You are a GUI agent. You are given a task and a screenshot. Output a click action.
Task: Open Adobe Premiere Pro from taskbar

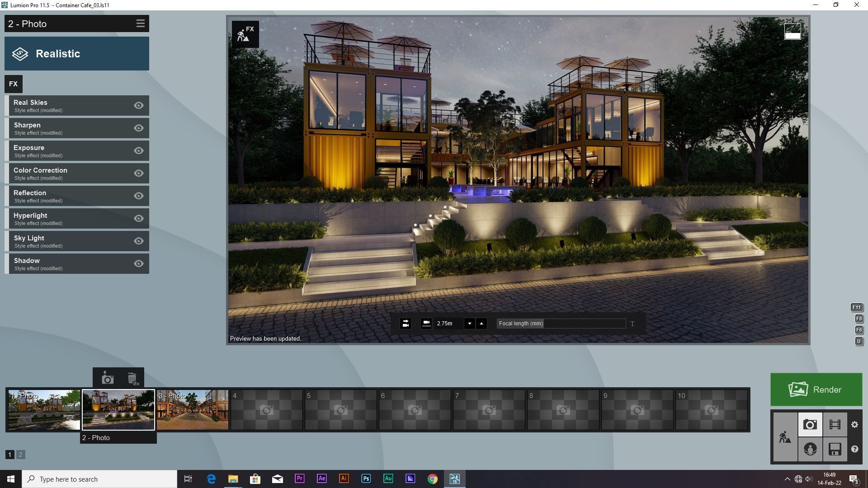[299, 479]
